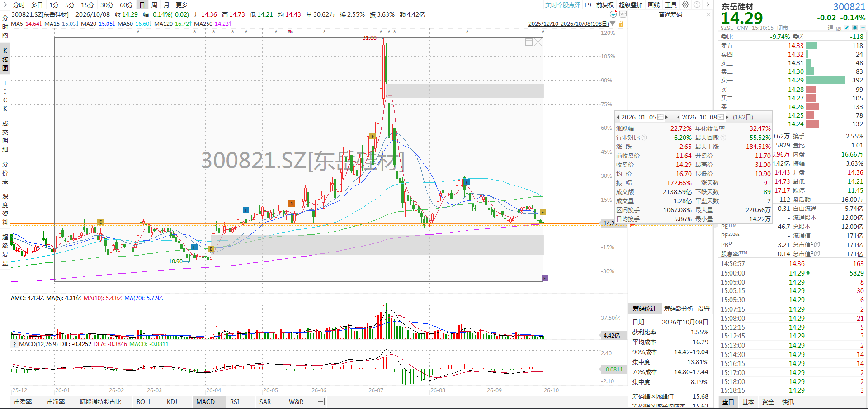Click the 超级叠加 button
The image size is (868, 409).
pos(630,5)
